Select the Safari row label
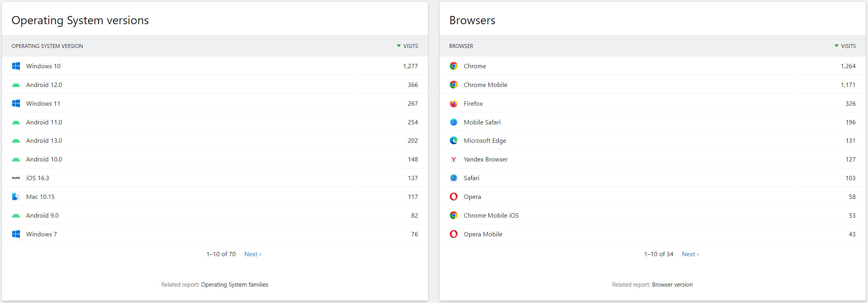This screenshot has width=868, height=303. coord(472,178)
